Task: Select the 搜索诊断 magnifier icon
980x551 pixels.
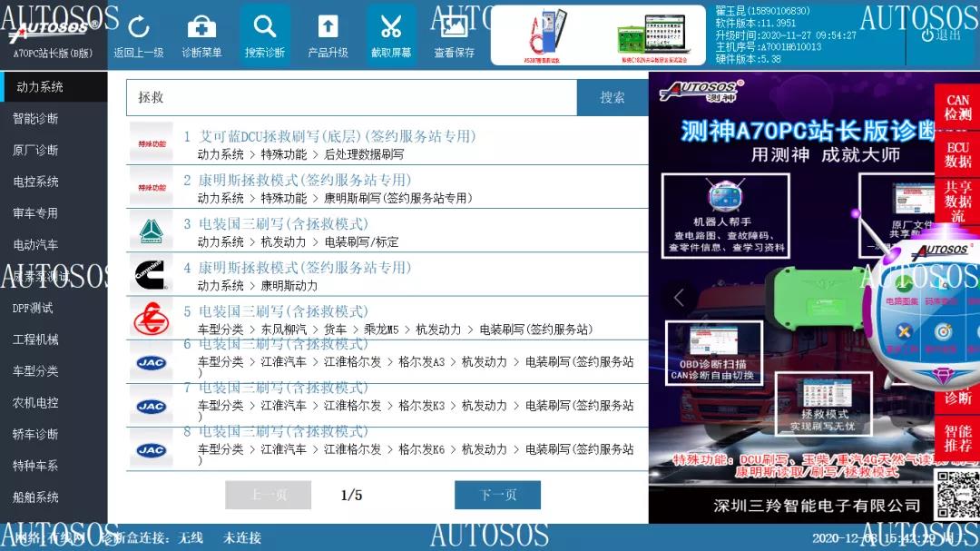Action: pyautogui.click(x=264, y=35)
